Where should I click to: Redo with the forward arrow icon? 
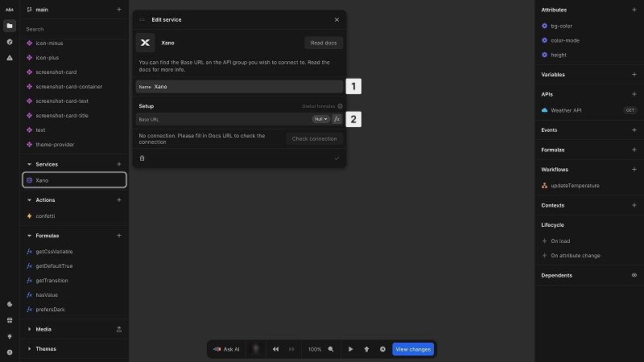[291, 349]
